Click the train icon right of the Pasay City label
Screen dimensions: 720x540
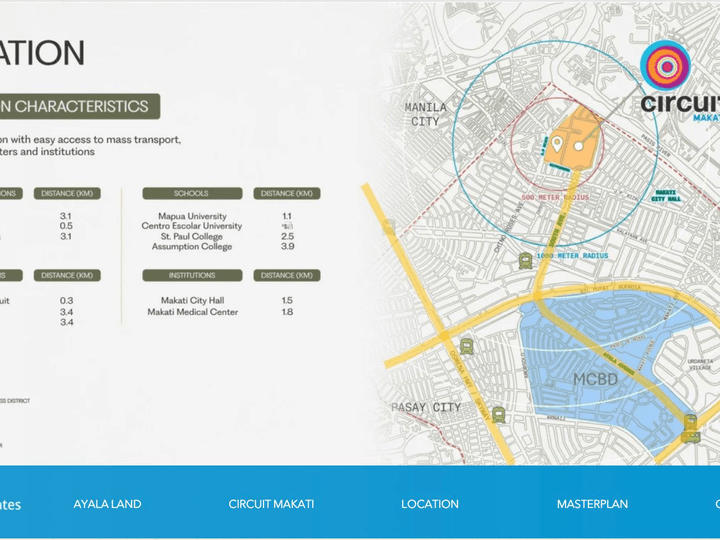[x=498, y=414]
